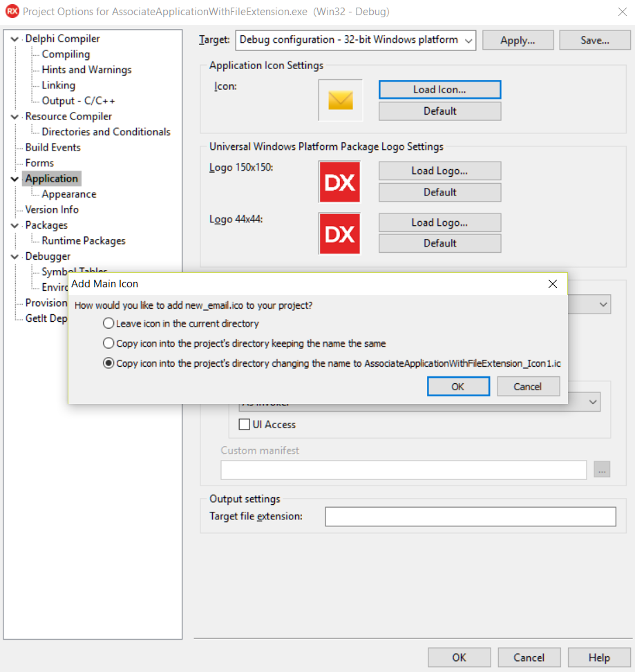Open the As Invoker execution level dropdown
This screenshot has width=635, height=672.
coord(593,402)
